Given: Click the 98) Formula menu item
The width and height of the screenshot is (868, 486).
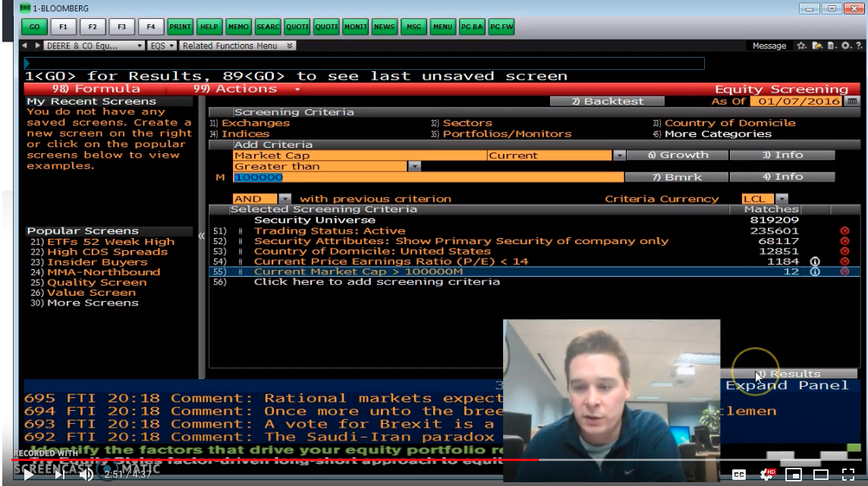Looking at the screenshot, I should [96, 89].
